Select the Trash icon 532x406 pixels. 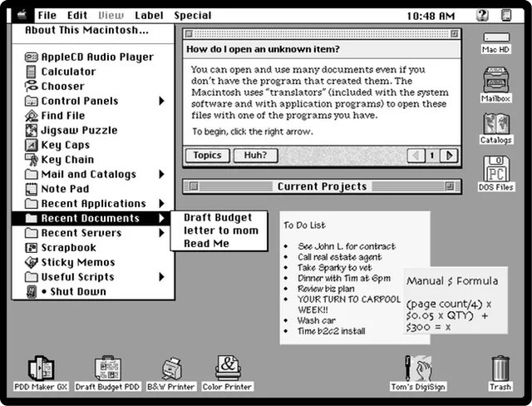(x=500, y=369)
